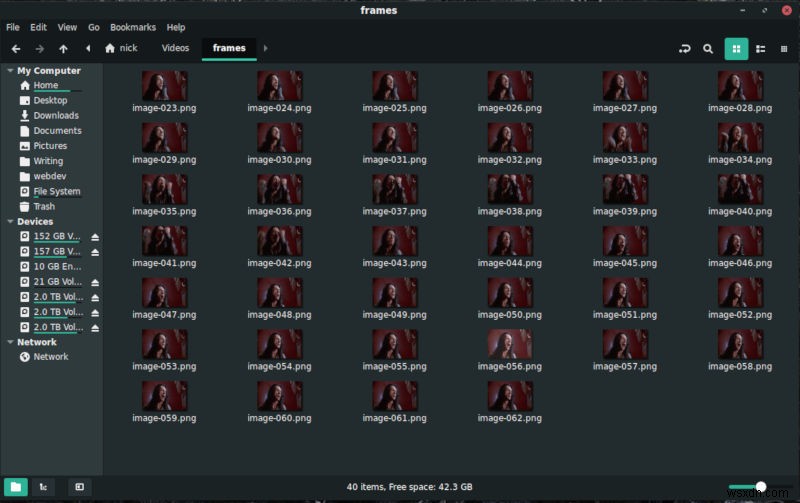The height and width of the screenshot is (503, 800).
Task: Switch to compact view icon
Action: coord(784,49)
